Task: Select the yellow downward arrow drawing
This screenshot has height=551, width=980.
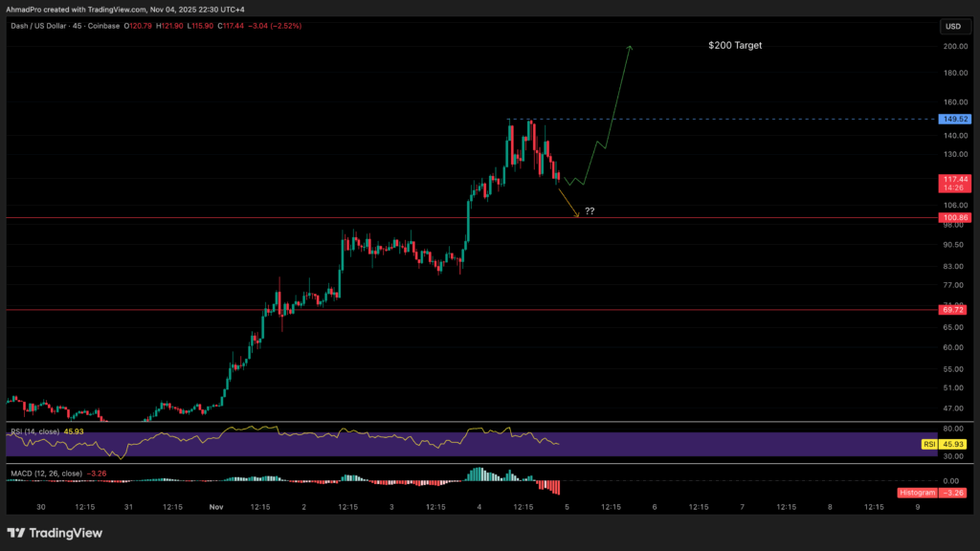Action: point(568,203)
